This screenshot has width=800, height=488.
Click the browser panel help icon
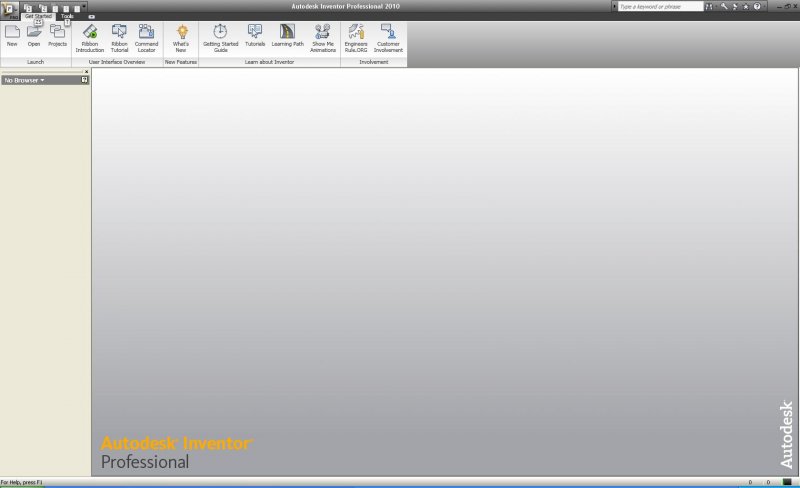point(85,80)
